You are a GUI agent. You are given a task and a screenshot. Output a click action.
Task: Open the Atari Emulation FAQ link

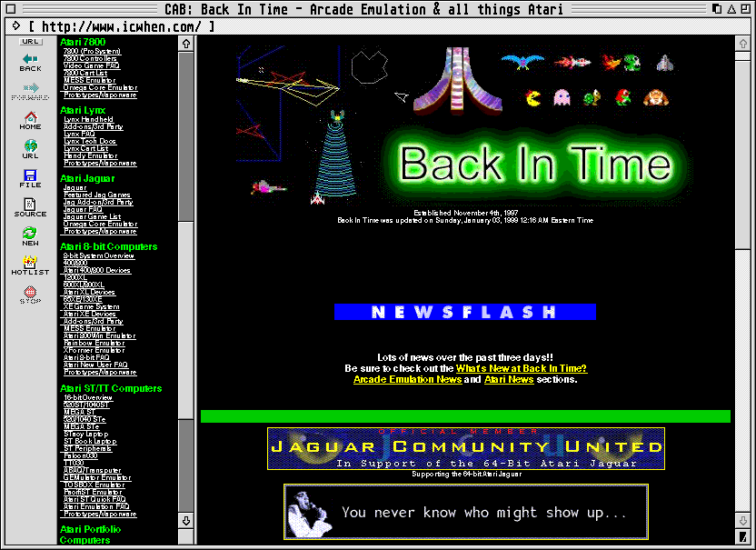click(x=97, y=506)
